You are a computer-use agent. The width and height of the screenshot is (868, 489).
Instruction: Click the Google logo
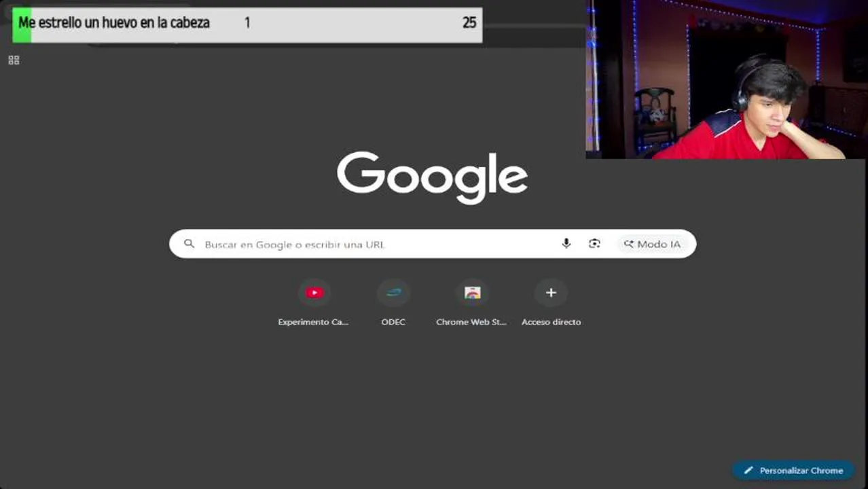pos(432,177)
